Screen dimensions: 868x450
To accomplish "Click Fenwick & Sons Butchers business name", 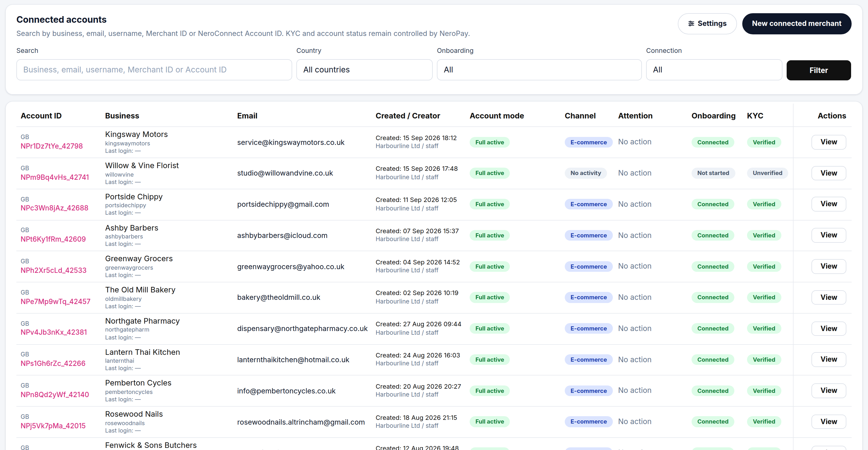I will point(151,445).
